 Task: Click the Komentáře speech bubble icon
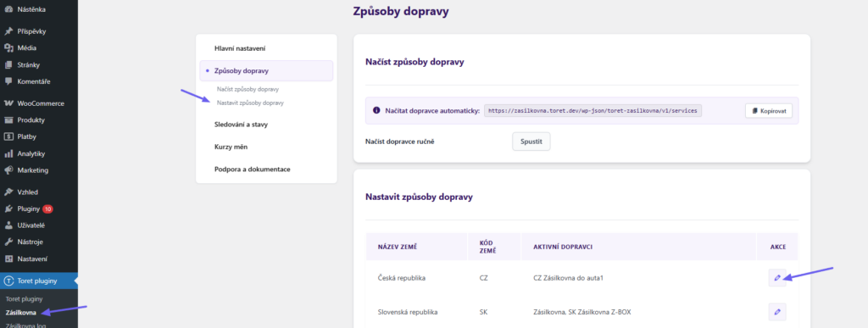click(8, 81)
